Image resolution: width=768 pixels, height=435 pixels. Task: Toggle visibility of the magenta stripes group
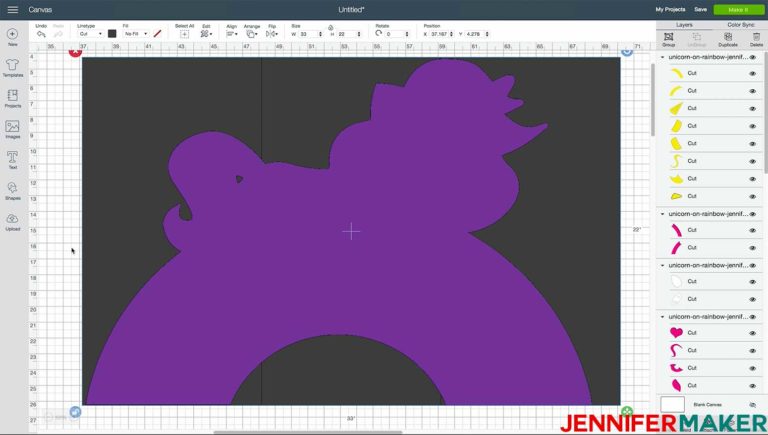pyautogui.click(x=752, y=214)
